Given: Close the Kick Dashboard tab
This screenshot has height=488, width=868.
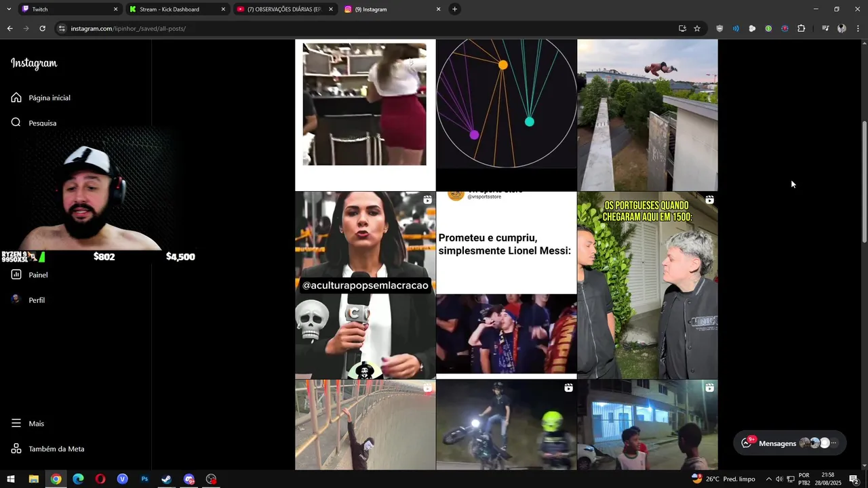Looking at the screenshot, I should click(223, 9).
